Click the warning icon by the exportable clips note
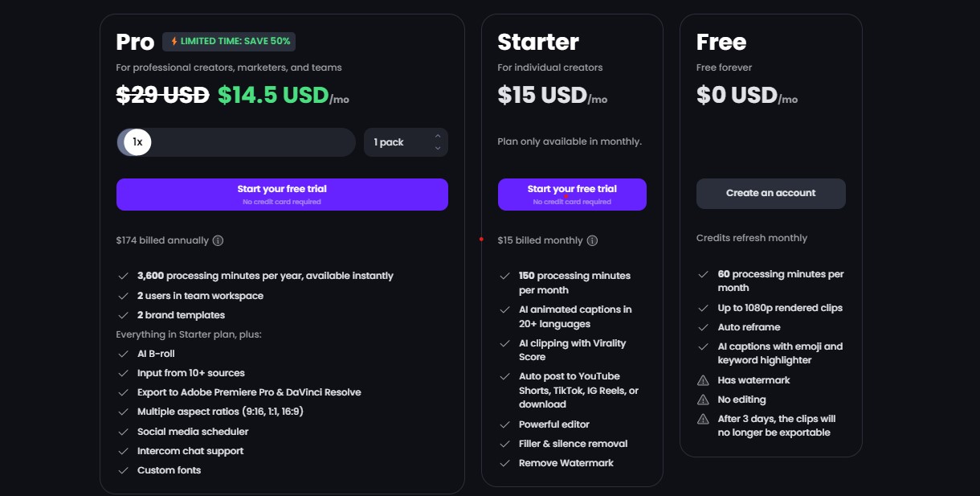This screenshot has height=496, width=980. [x=703, y=418]
